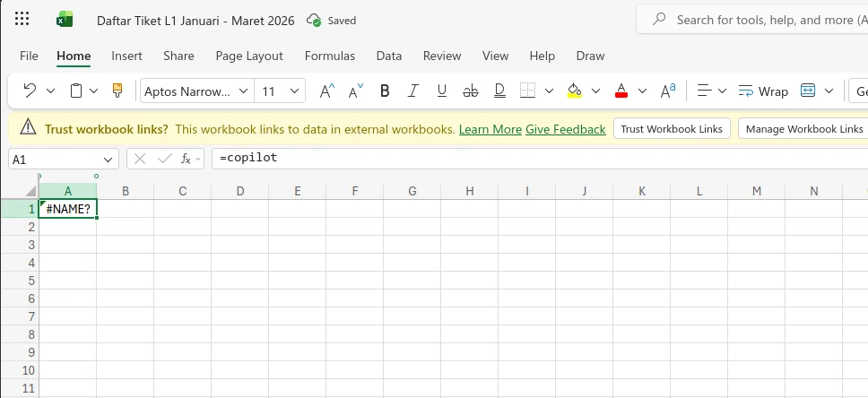Click the warning triangle icon

[x=28, y=128]
